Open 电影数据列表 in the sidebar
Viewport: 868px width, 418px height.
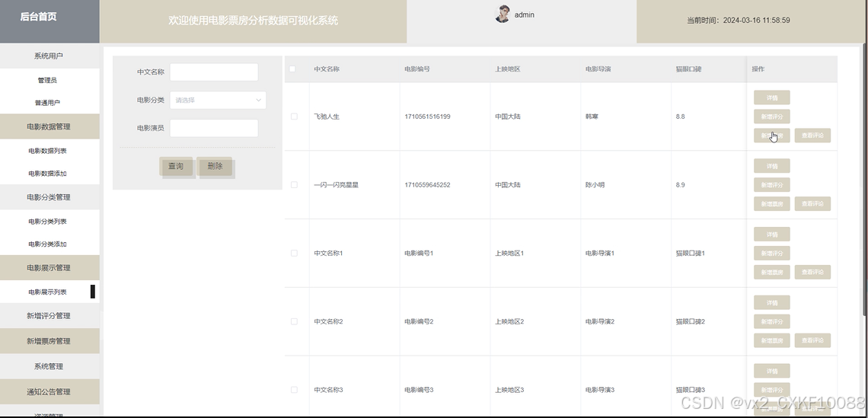(x=48, y=151)
